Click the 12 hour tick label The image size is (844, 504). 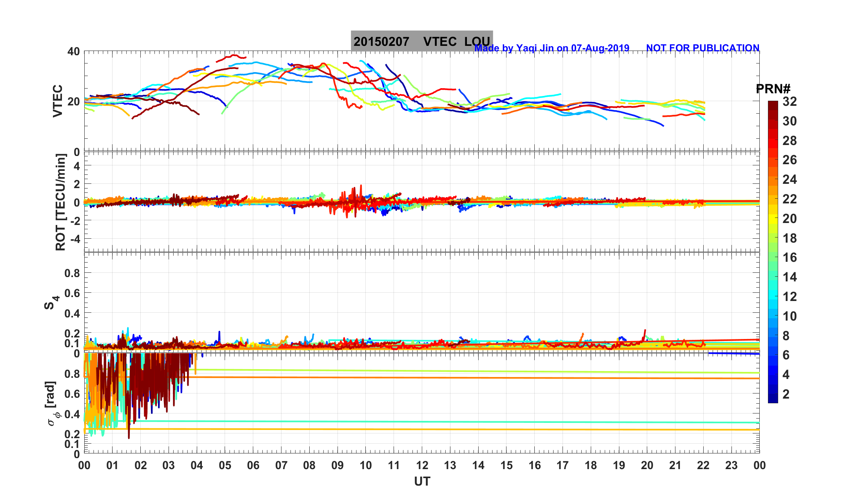pos(422,466)
